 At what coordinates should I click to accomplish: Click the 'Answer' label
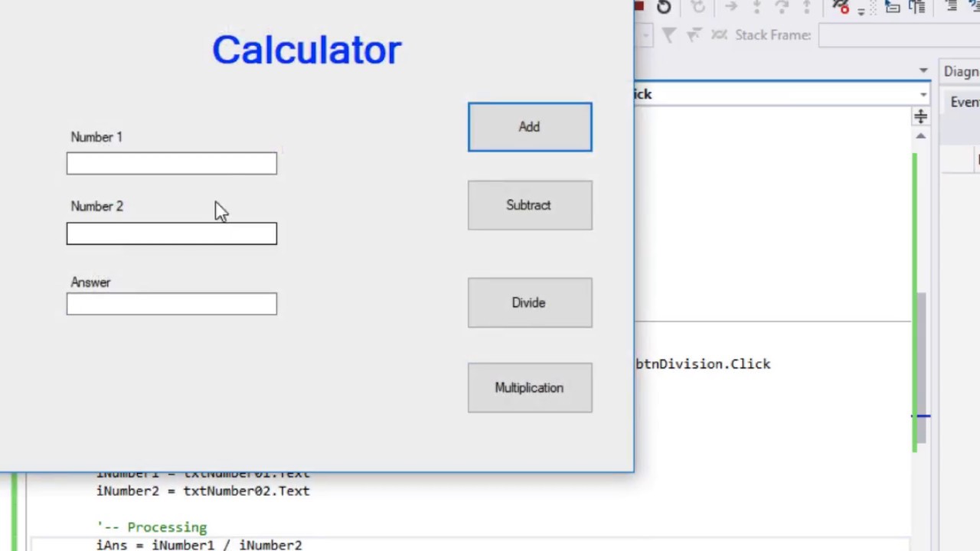[x=91, y=282]
